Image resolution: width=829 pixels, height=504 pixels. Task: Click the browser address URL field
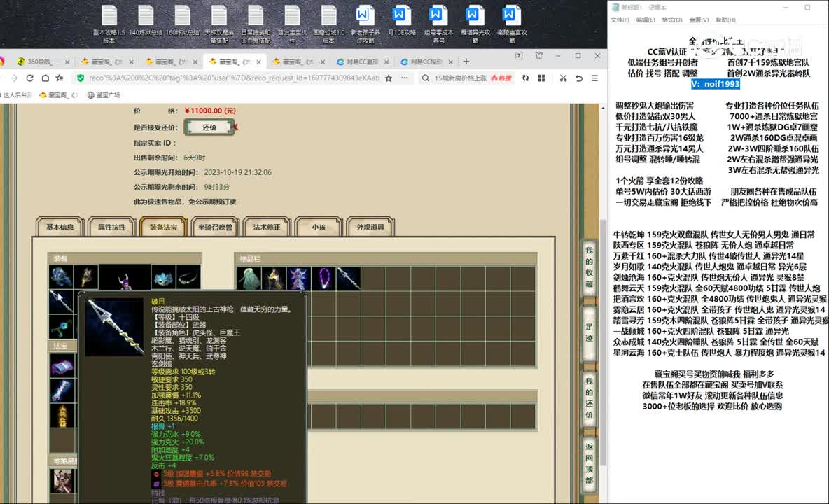[235, 78]
